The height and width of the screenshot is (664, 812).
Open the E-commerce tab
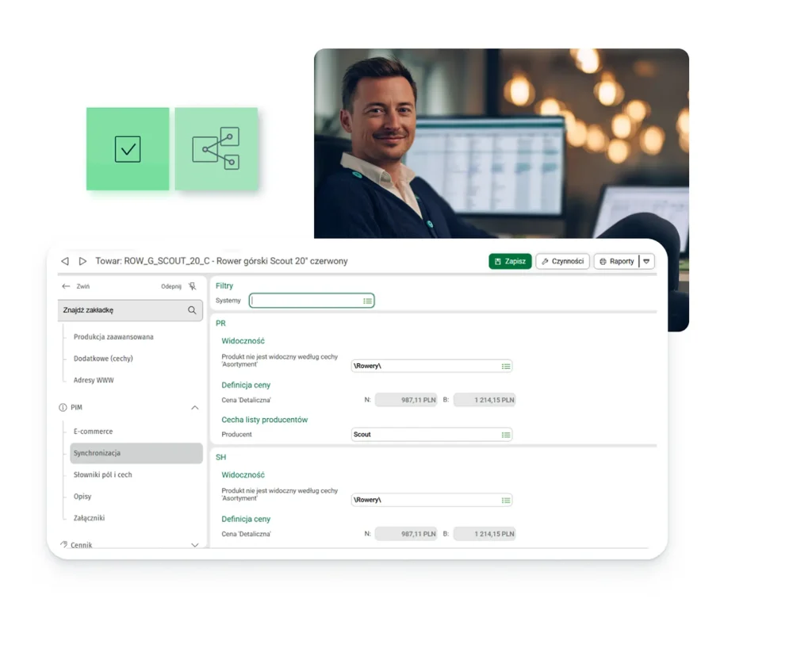point(94,432)
